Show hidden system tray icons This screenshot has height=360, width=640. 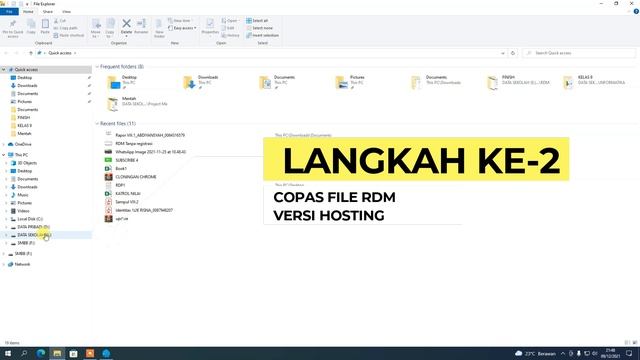point(563,353)
